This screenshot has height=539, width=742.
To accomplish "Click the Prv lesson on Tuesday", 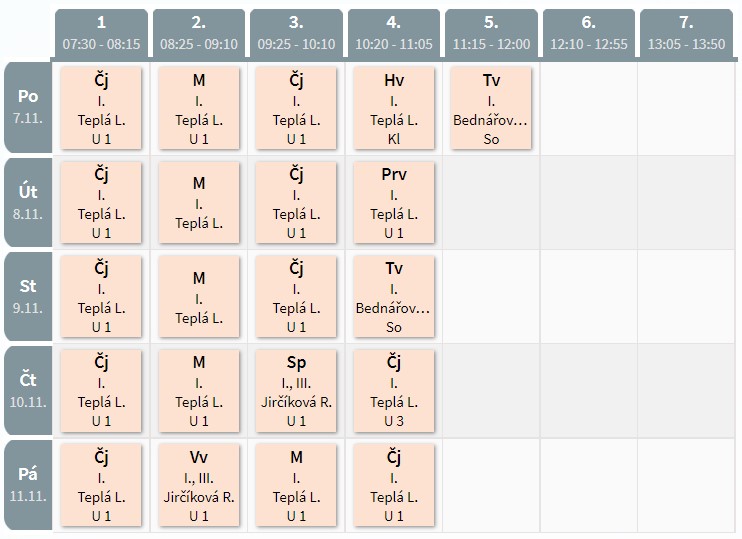I will pyautogui.click(x=394, y=203).
